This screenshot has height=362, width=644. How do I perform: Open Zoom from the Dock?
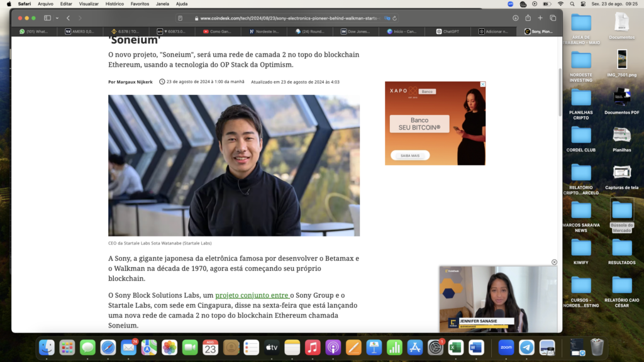point(506,348)
